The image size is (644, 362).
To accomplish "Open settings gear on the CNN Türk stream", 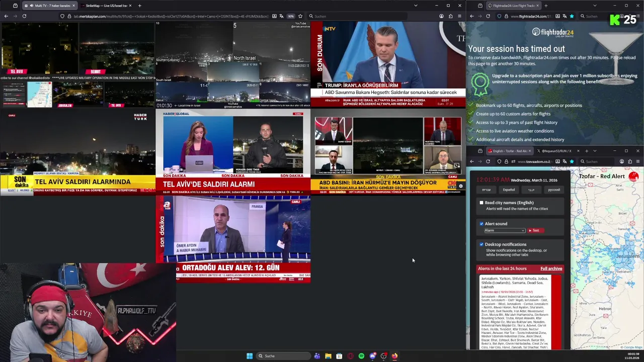I will coord(460,187).
